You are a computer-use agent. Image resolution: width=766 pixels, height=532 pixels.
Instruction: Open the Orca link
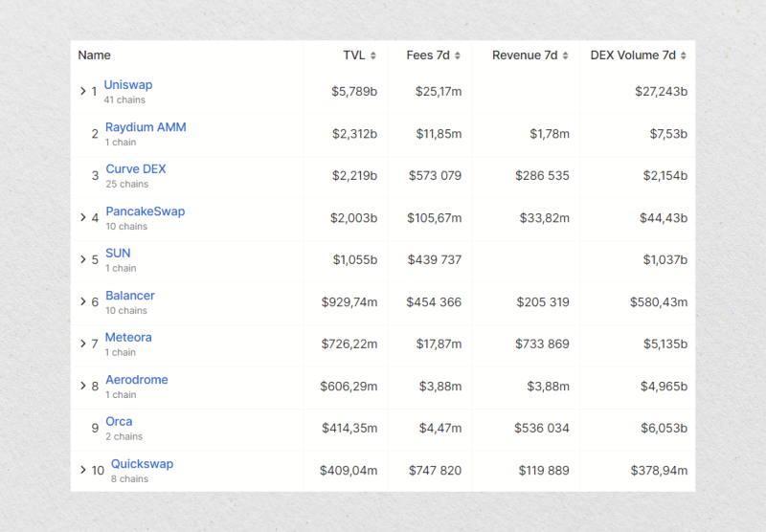pyautogui.click(x=119, y=421)
